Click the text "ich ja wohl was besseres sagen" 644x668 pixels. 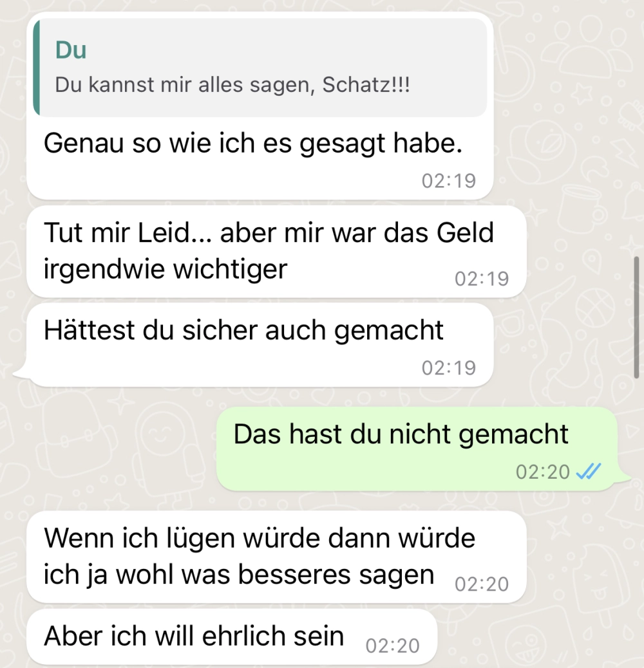click(239, 575)
